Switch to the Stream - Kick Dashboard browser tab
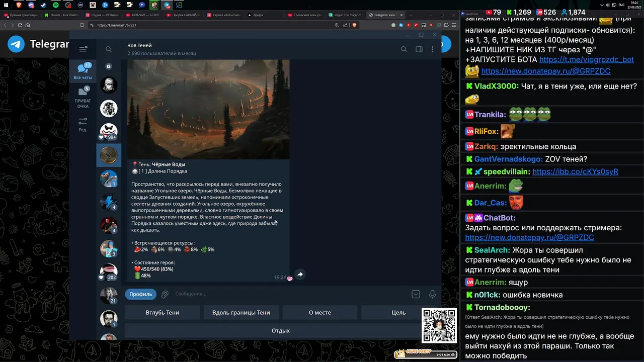The image size is (644, 362). 62,15
